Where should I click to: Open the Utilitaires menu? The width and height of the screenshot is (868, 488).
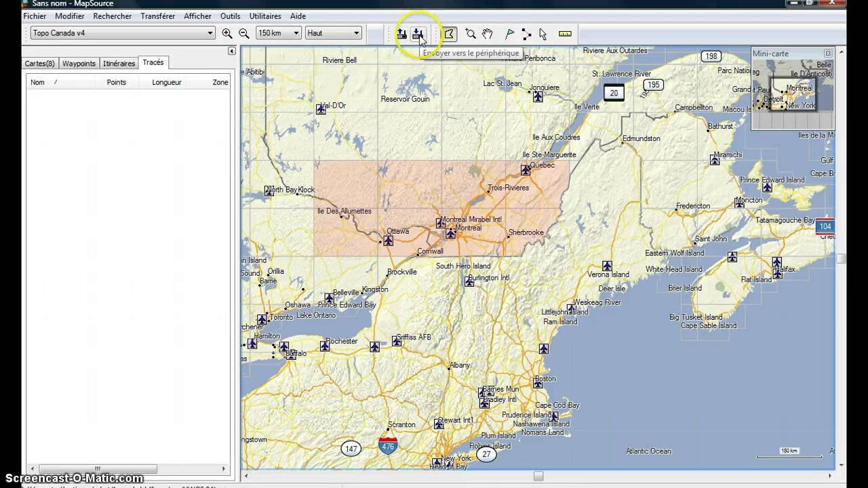click(265, 16)
